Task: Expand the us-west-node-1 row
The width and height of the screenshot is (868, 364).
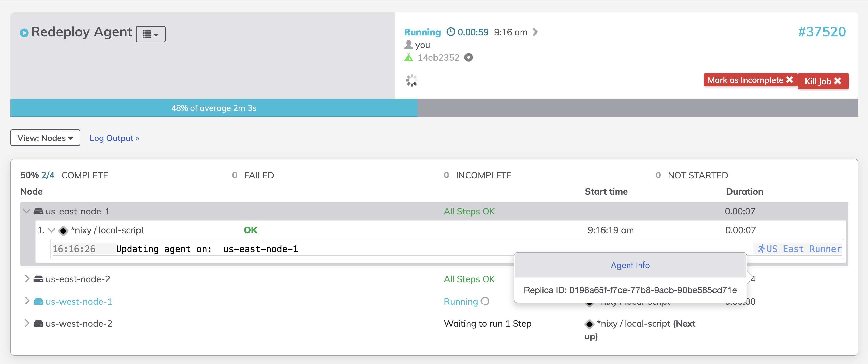Action: point(27,301)
